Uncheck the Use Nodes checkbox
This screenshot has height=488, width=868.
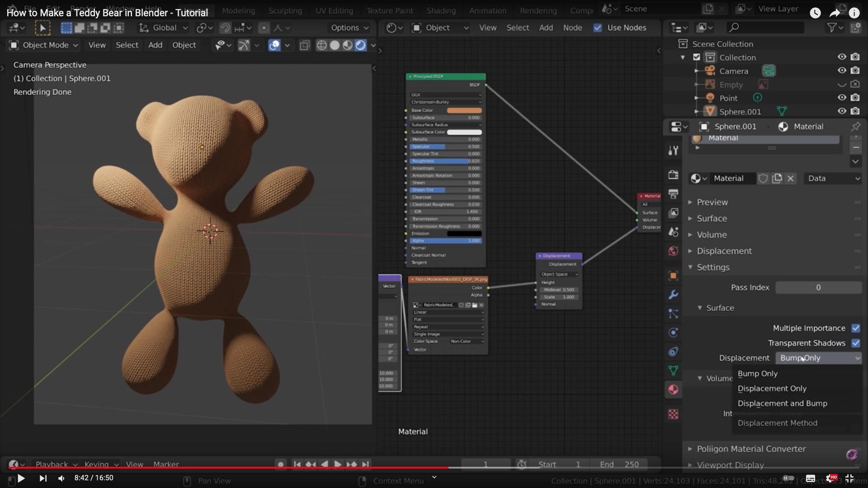(x=598, y=28)
